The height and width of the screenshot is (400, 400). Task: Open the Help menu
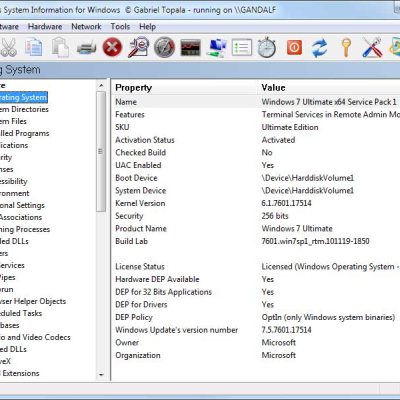tap(147, 27)
